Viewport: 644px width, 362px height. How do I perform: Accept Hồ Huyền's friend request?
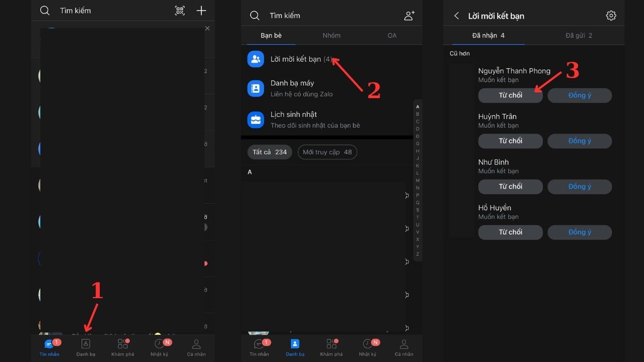tap(580, 232)
